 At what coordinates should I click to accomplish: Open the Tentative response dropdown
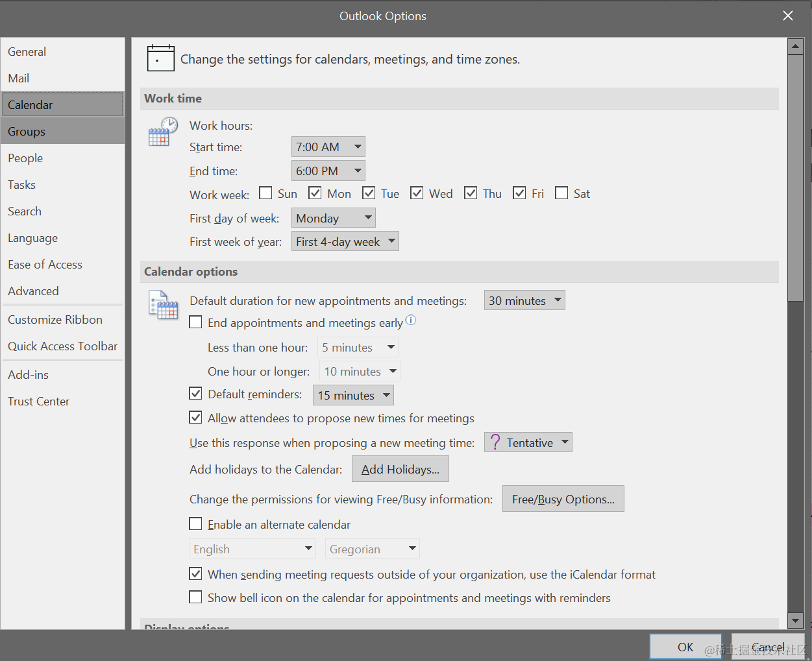click(x=528, y=442)
